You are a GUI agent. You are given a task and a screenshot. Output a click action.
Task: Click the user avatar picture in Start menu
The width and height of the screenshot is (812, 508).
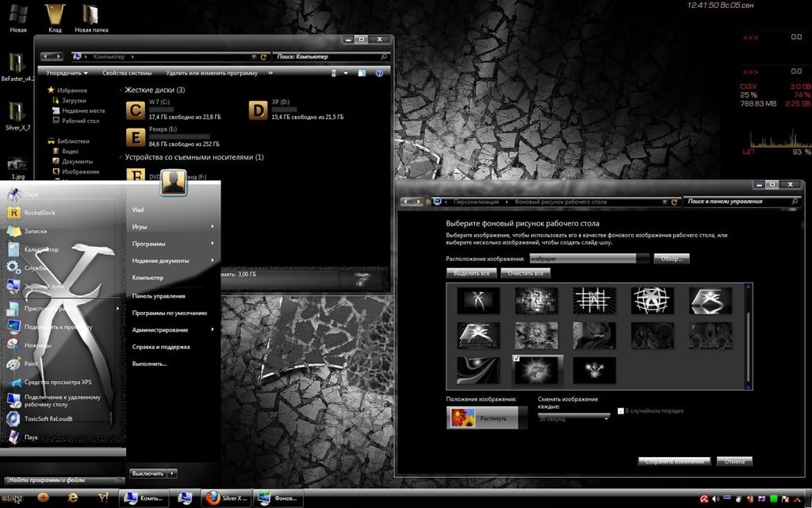[174, 183]
